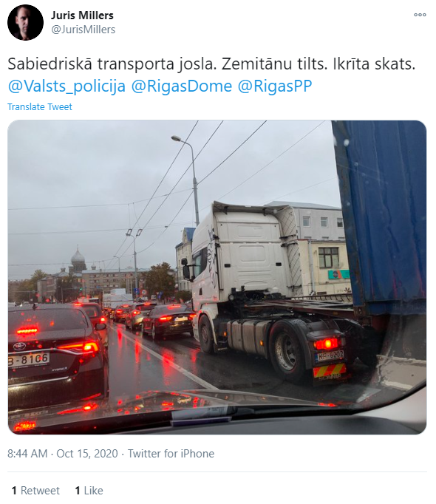The height and width of the screenshot is (504, 436).
Task: Click the Toyota car in the photo
Action: 55,350
